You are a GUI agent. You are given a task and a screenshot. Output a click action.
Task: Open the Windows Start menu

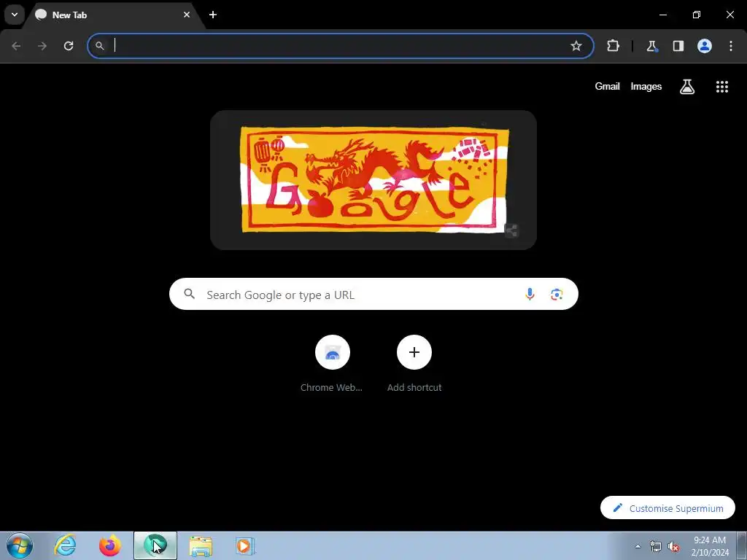tap(20, 545)
